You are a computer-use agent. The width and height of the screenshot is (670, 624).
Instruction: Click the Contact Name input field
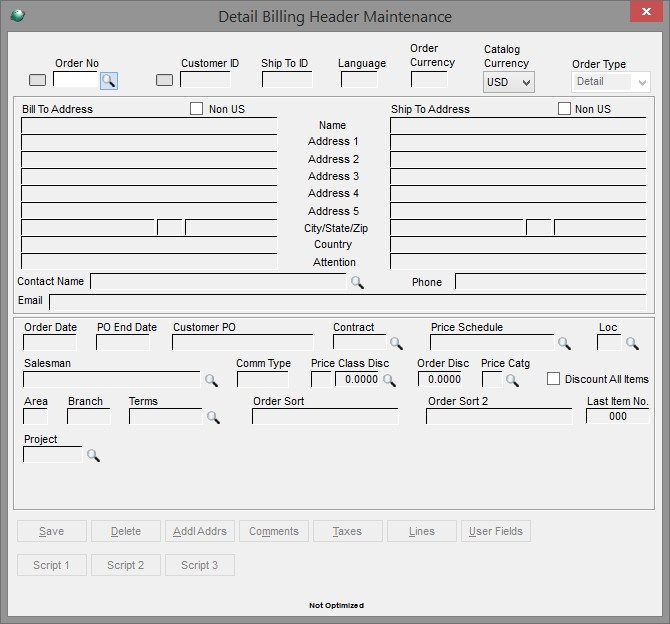tap(218, 281)
